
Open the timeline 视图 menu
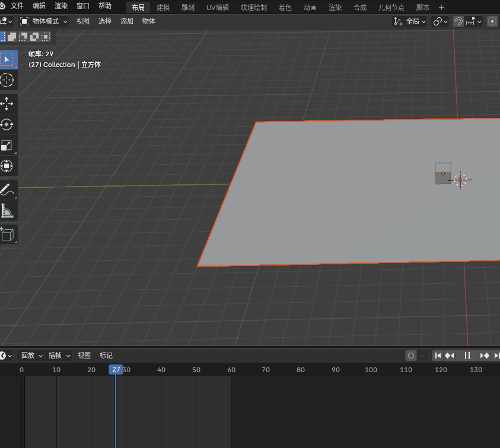click(84, 356)
